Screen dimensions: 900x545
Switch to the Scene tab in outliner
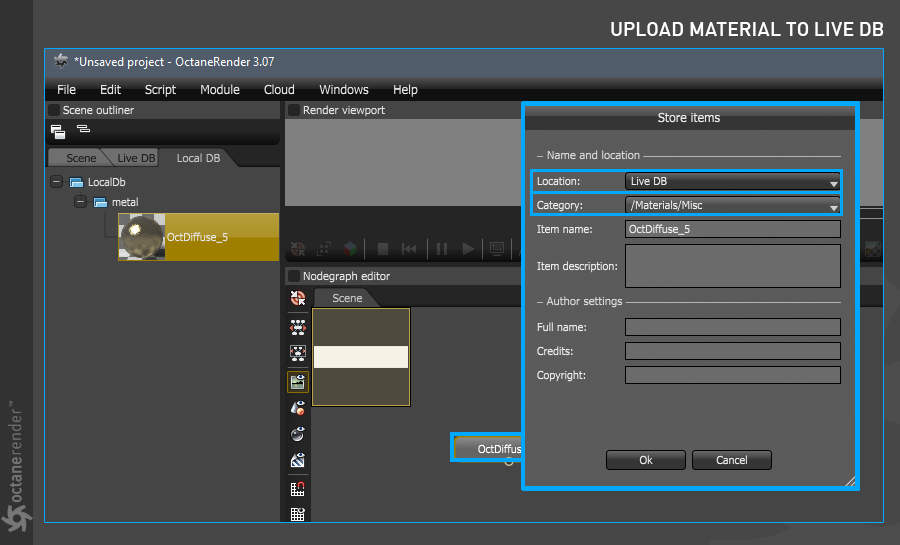[x=80, y=158]
